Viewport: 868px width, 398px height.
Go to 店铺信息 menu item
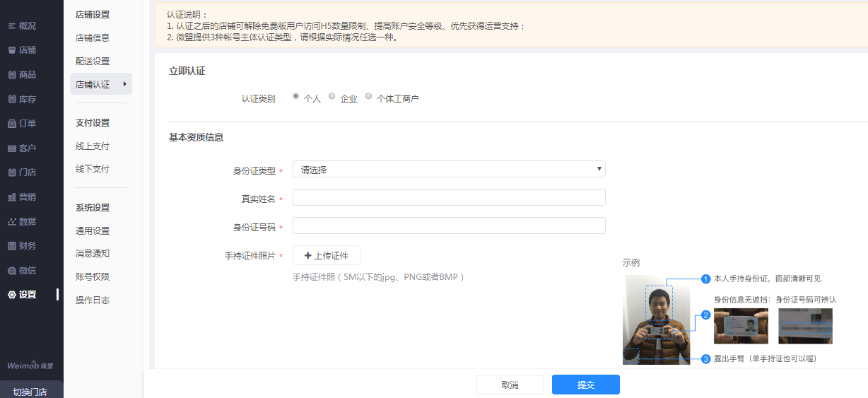93,38
